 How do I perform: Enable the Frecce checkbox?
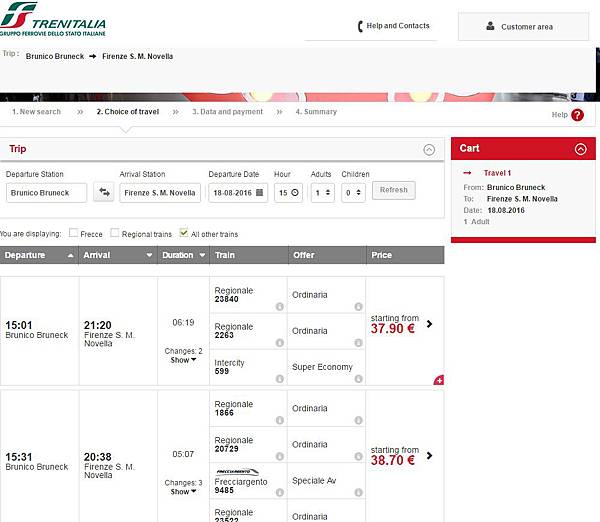73,233
